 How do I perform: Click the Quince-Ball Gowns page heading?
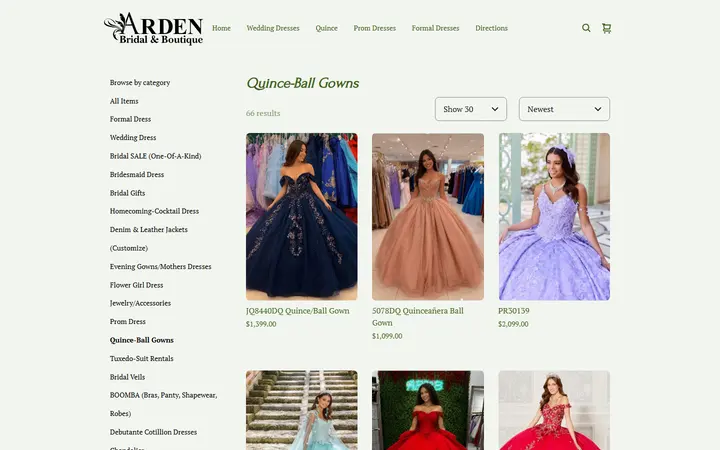(303, 83)
